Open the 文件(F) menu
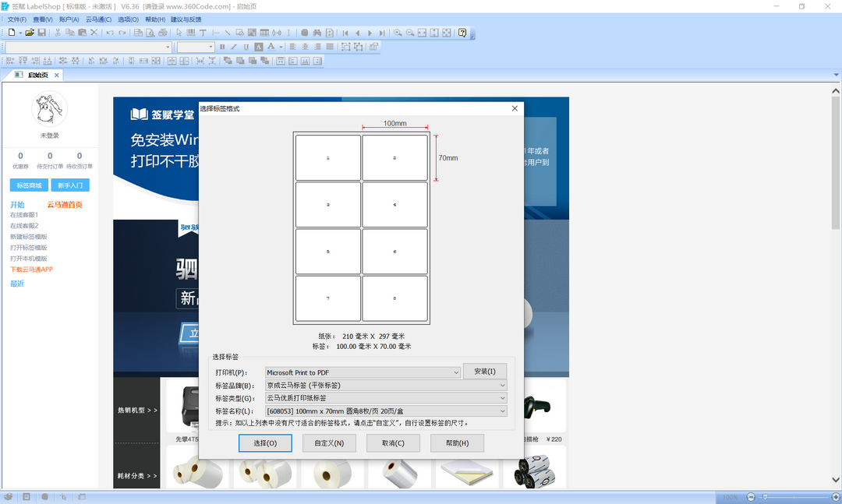The image size is (842, 504). [16, 19]
